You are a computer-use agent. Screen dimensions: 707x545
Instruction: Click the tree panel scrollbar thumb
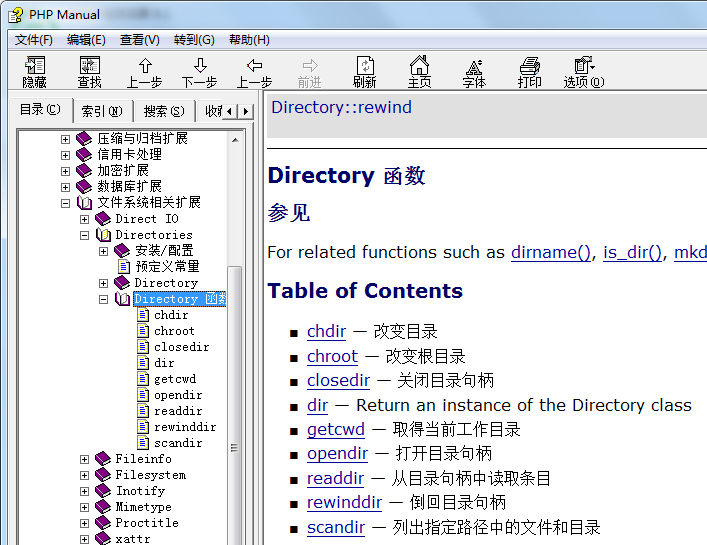pos(234,406)
